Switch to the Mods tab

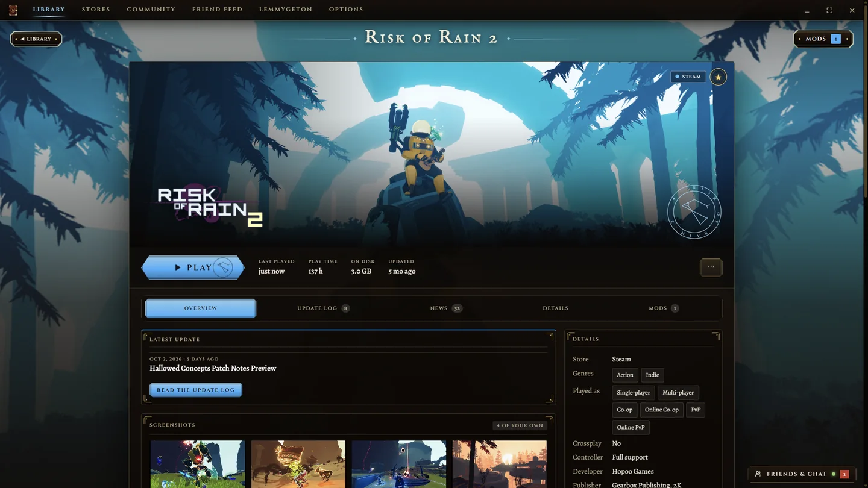664,308
